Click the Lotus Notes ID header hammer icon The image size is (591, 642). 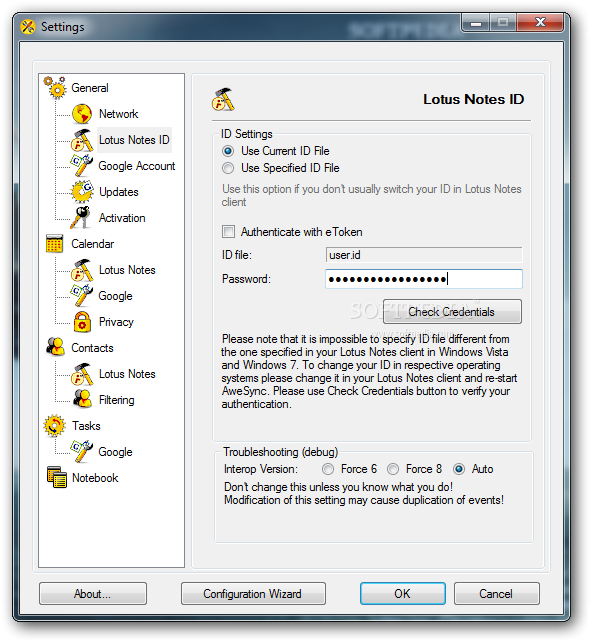[x=223, y=99]
